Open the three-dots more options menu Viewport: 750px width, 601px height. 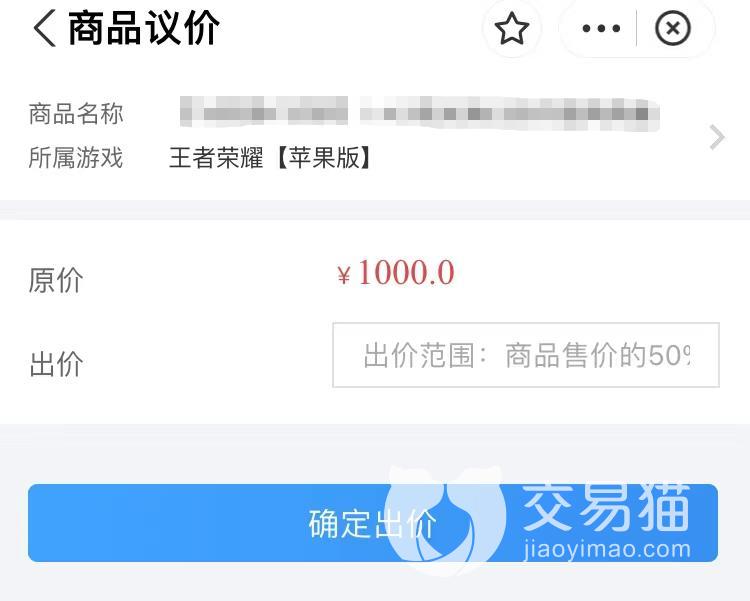click(x=601, y=29)
